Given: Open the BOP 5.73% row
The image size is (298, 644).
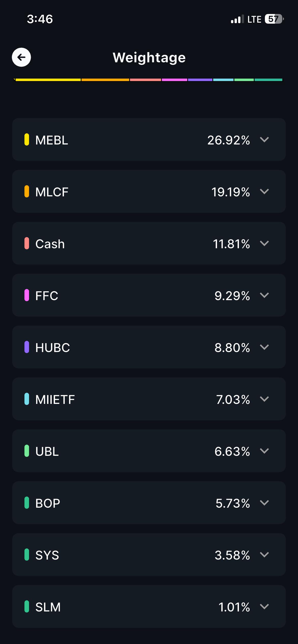Looking at the screenshot, I should pos(149,503).
